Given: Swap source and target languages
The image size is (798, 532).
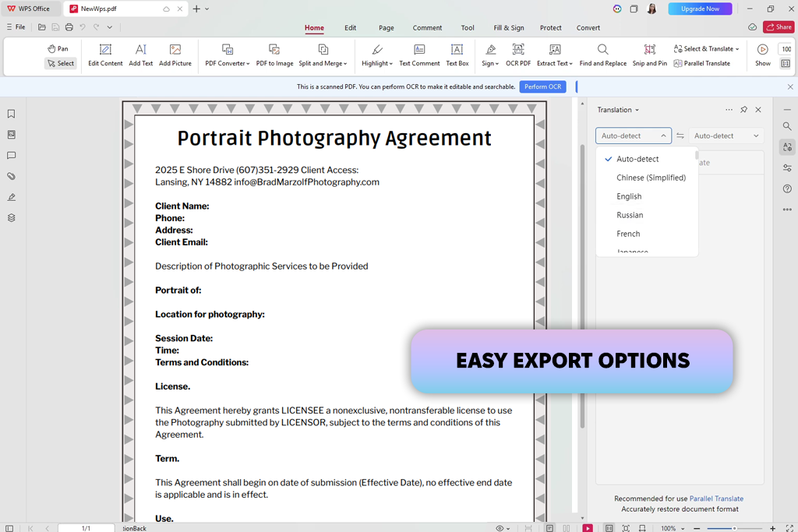Looking at the screenshot, I should coord(680,136).
